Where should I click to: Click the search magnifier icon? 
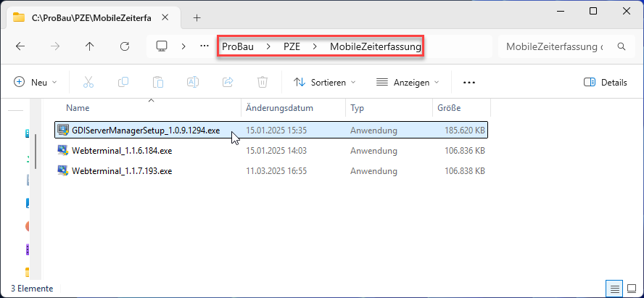pyautogui.click(x=622, y=46)
